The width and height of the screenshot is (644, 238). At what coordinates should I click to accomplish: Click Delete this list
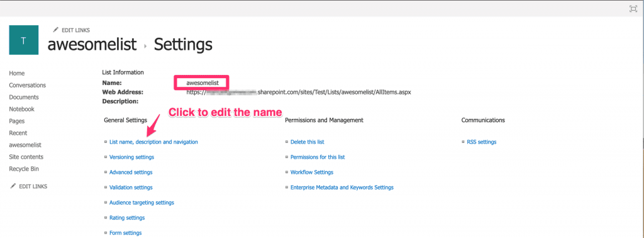[x=307, y=142]
